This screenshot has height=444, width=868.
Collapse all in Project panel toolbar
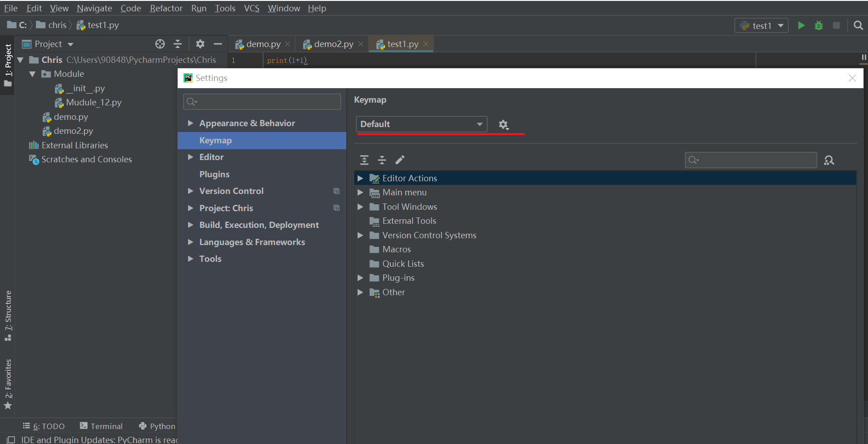[x=178, y=44]
